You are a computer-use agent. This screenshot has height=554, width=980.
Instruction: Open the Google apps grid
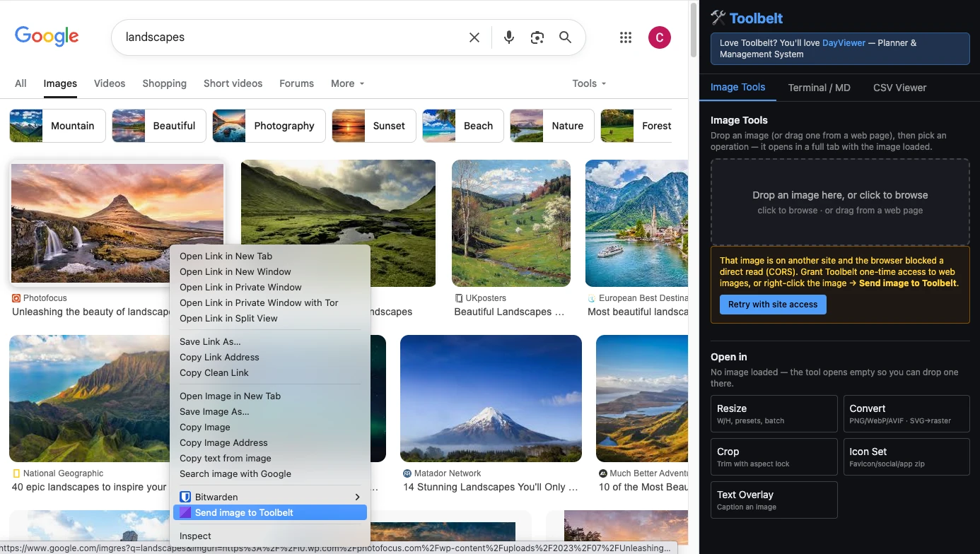(626, 37)
